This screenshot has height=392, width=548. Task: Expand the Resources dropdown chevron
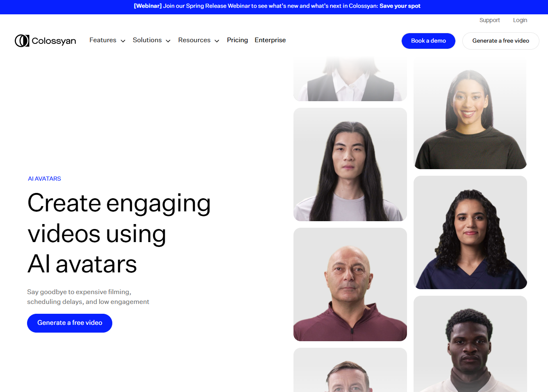pos(217,41)
